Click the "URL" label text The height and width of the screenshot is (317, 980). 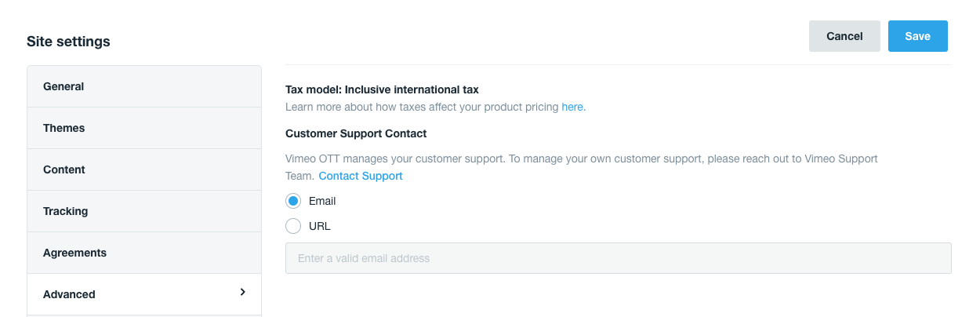(x=320, y=226)
